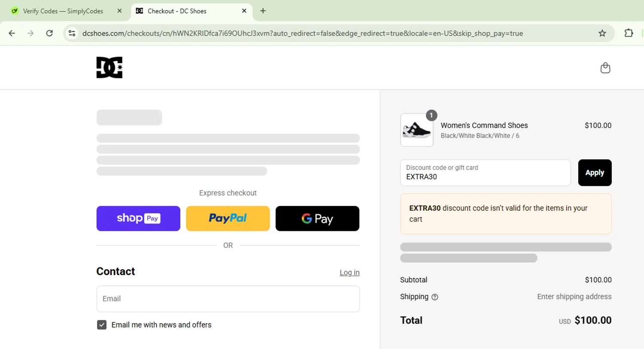Open the browser extensions puzzle icon
644x349 pixels.
click(x=629, y=33)
